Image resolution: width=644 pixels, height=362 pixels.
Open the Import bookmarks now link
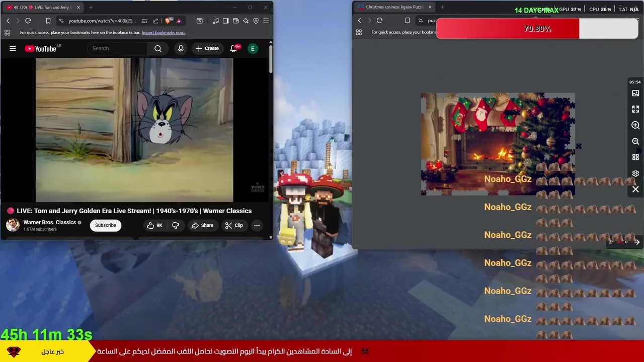click(164, 33)
